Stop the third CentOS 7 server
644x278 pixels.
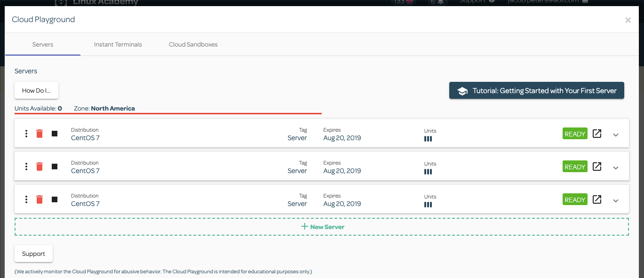click(x=54, y=199)
